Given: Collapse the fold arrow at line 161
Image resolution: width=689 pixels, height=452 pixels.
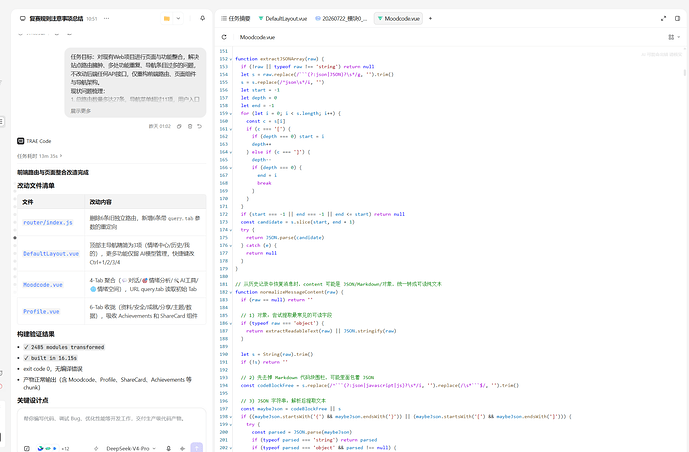Looking at the screenshot, I should (231, 129).
